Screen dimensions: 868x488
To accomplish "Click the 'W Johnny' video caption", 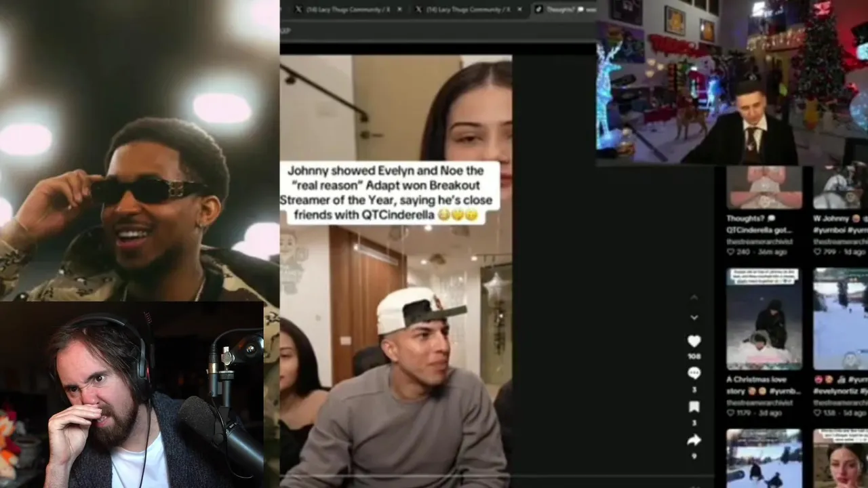I will 841,224.
